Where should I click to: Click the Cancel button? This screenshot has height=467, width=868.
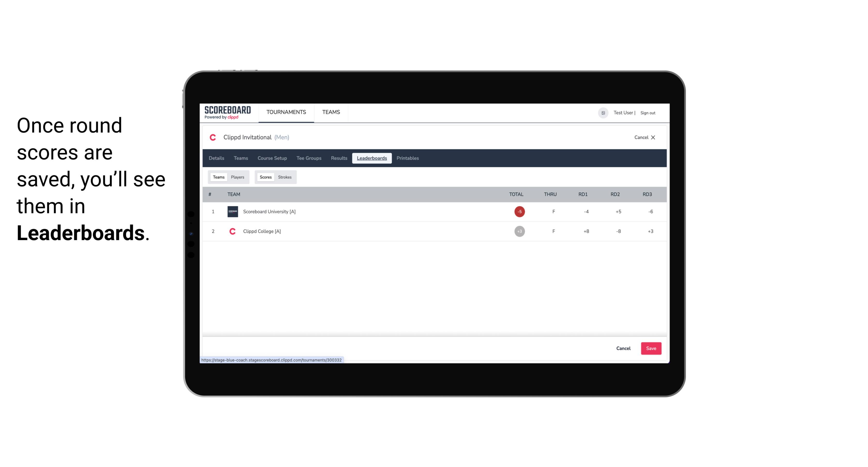click(623, 348)
